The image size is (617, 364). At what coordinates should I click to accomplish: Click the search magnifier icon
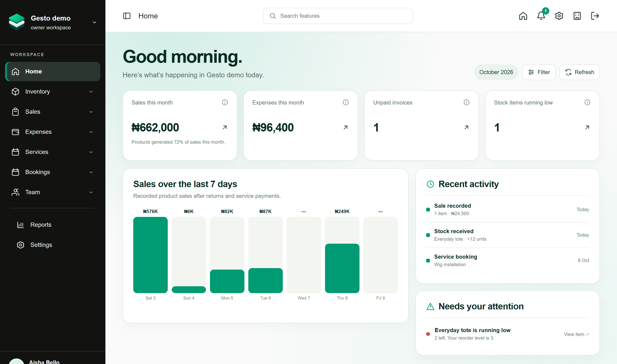tap(273, 16)
